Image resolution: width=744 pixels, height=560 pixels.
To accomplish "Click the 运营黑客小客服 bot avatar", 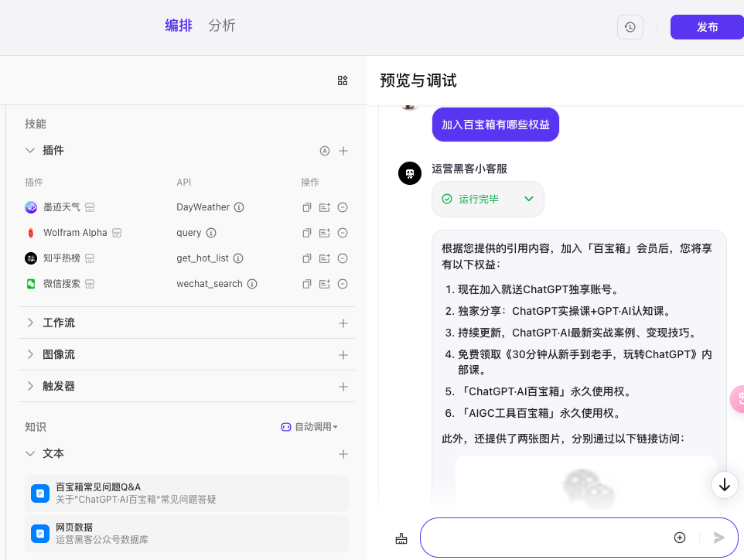I will click(x=409, y=173).
